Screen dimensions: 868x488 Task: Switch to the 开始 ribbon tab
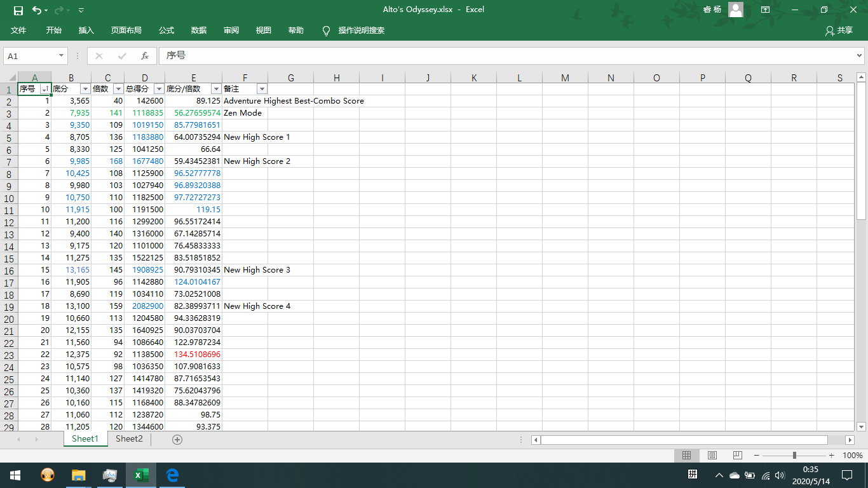[x=54, y=30]
